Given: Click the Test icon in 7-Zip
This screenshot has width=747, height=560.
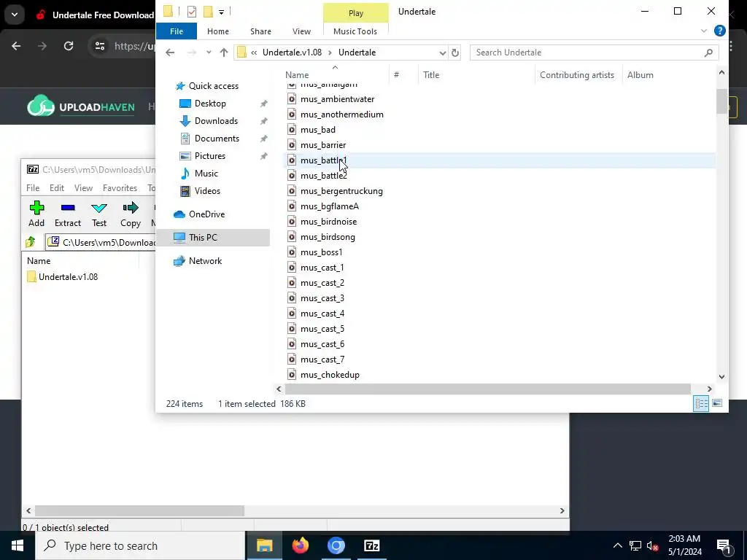Looking at the screenshot, I should pyautogui.click(x=99, y=208).
